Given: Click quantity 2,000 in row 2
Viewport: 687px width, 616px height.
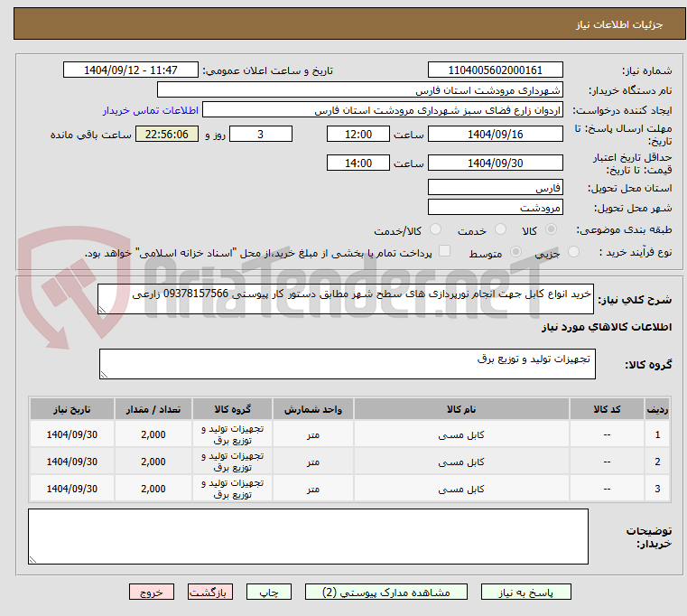Looking at the screenshot, I should click(x=153, y=462).
